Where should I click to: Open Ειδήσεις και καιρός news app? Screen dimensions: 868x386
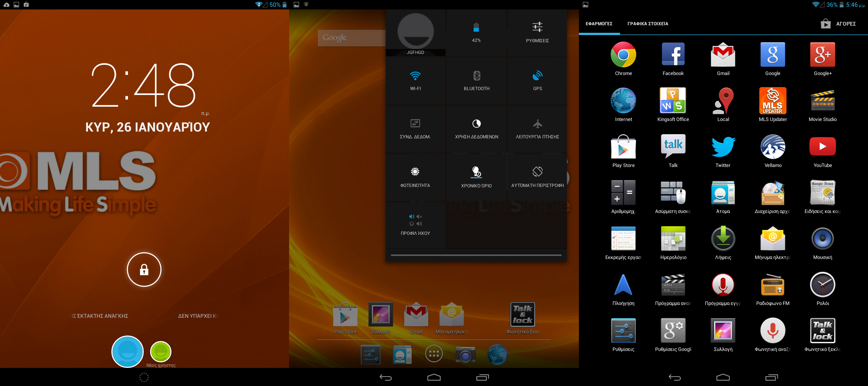(x=823, y=193)
